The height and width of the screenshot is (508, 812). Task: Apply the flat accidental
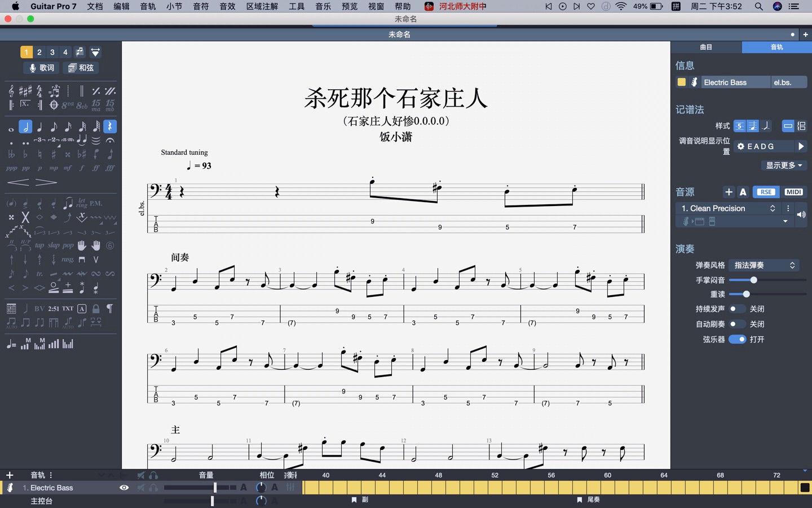coord(25,154)
